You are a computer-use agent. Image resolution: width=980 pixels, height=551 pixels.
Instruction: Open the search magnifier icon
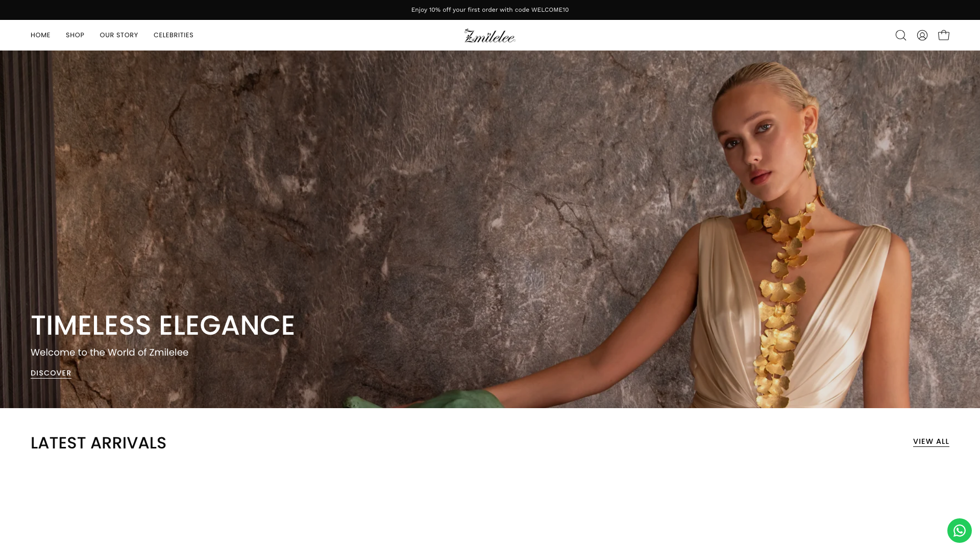tap(901, 35)
